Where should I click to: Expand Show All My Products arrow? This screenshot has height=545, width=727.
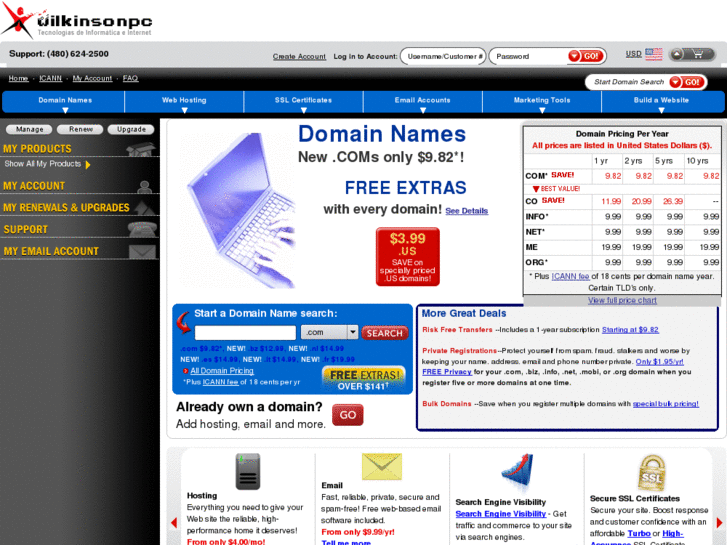(x=88, y=165)
